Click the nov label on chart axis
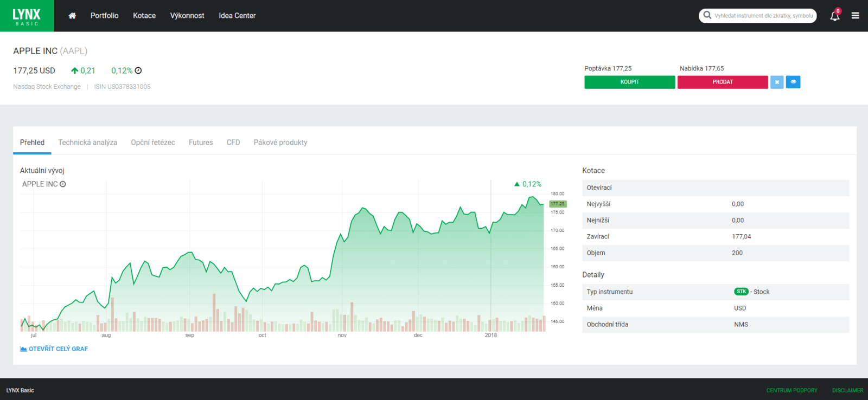The image size is (868, 400). [x=342, y=335]
